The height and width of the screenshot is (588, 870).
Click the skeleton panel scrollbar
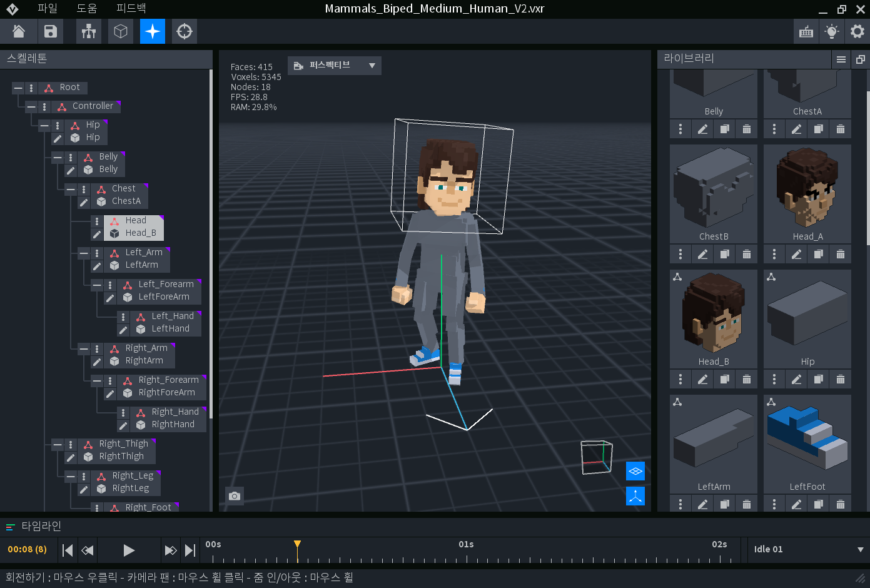(211, 244)
